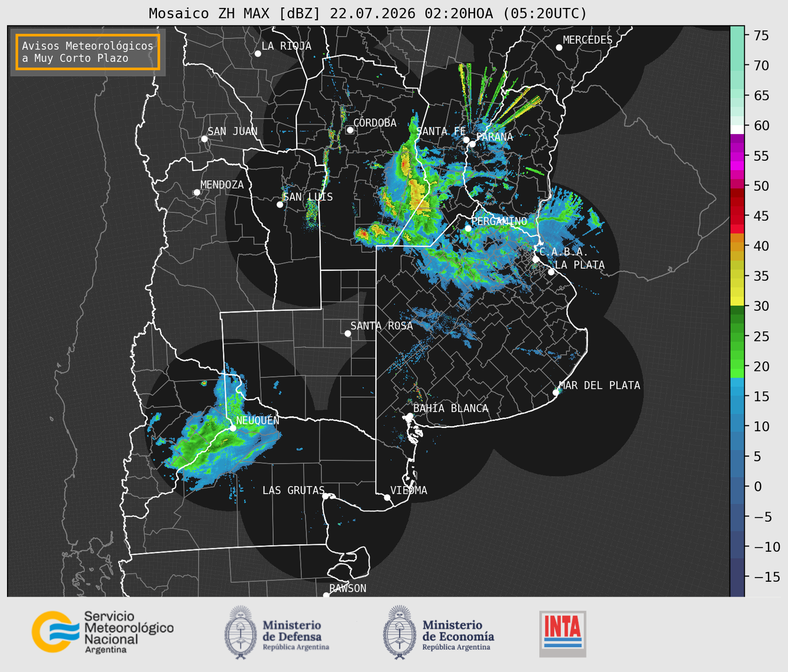This screenshot has height=672, width=788.
Task: Click the Mar del Plata city marker
Action: click(556, 392)
